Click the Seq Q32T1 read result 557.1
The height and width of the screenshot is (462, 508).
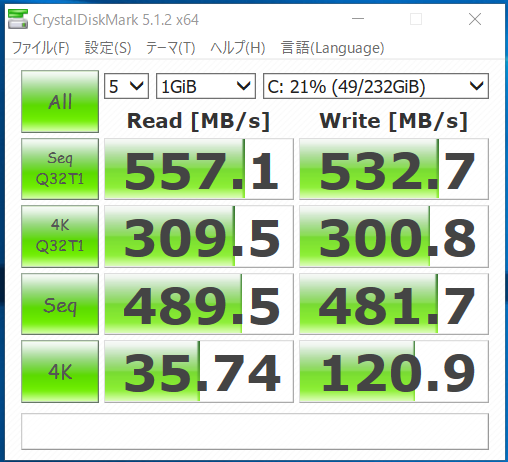199,169
